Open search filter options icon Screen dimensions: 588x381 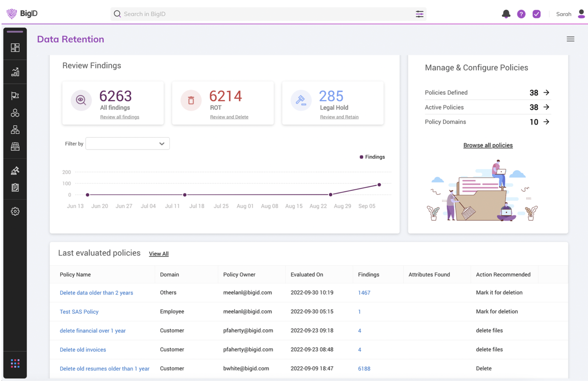419,14
